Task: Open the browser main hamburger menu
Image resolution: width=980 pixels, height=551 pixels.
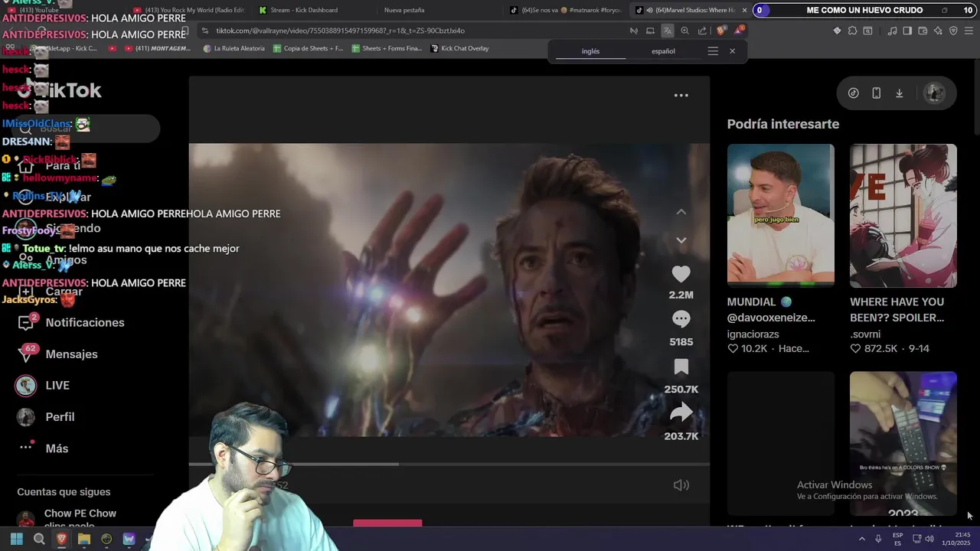Action: pos(969,31)
